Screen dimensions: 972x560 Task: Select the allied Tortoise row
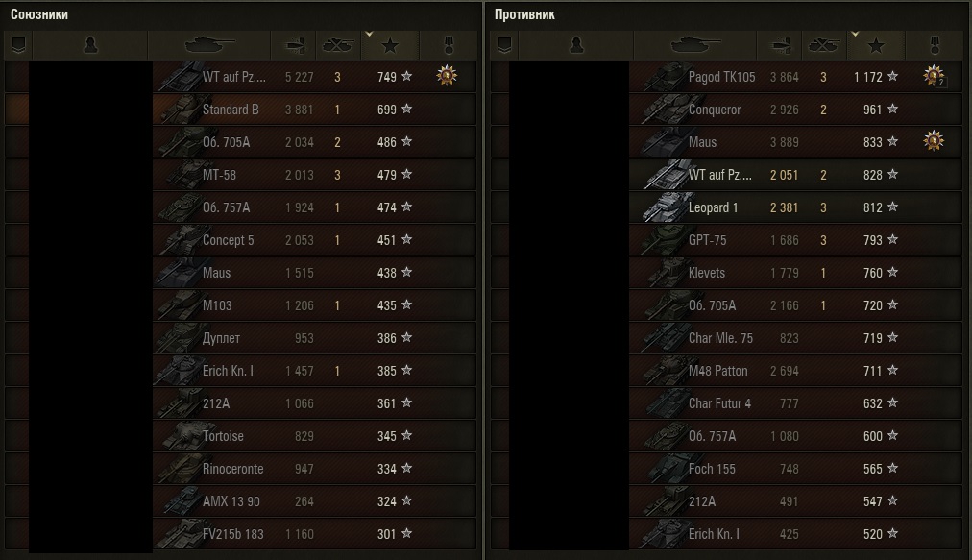[241, 436]
